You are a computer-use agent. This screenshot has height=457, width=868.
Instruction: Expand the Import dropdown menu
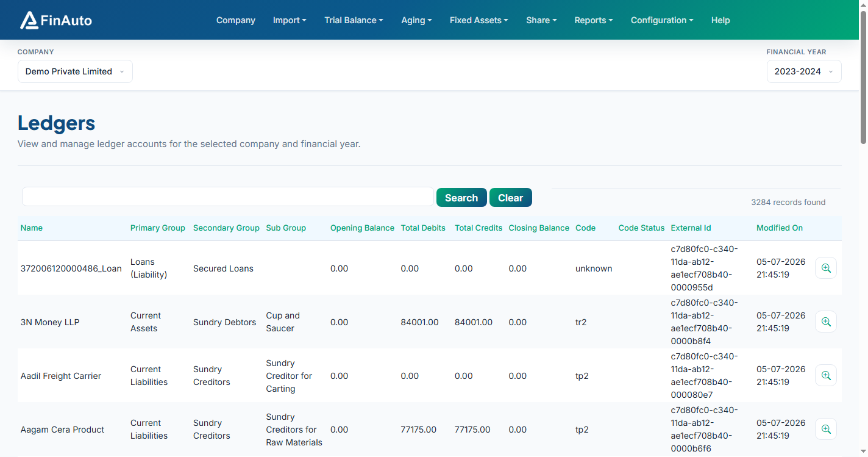coord(290,20)
